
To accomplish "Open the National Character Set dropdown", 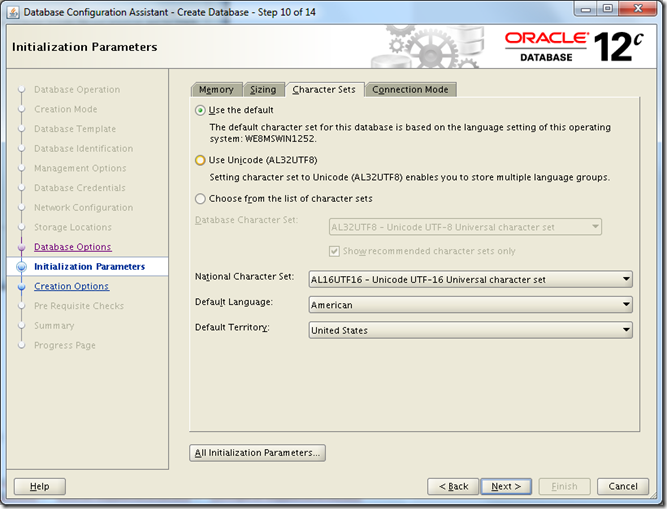I will pyautogui.click(x=470, y=280).
